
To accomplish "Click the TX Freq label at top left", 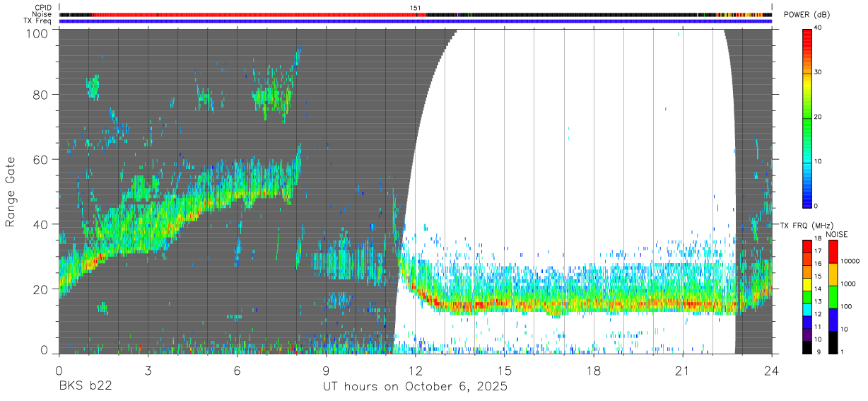I will [x=38, y=21].
